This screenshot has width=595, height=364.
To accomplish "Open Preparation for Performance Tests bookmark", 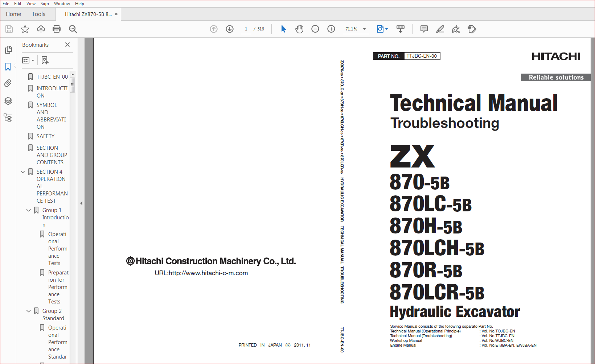I will click(x=58, y=287).
